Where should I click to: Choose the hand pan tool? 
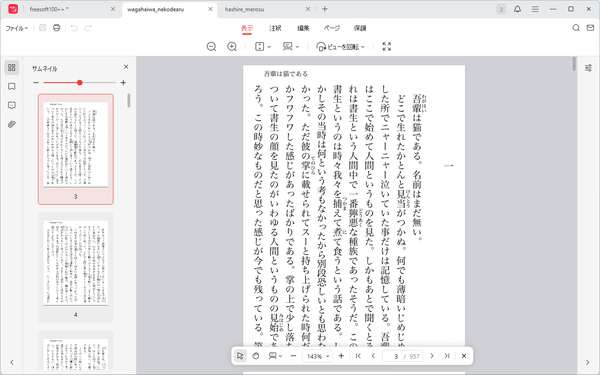click(256, 356)
